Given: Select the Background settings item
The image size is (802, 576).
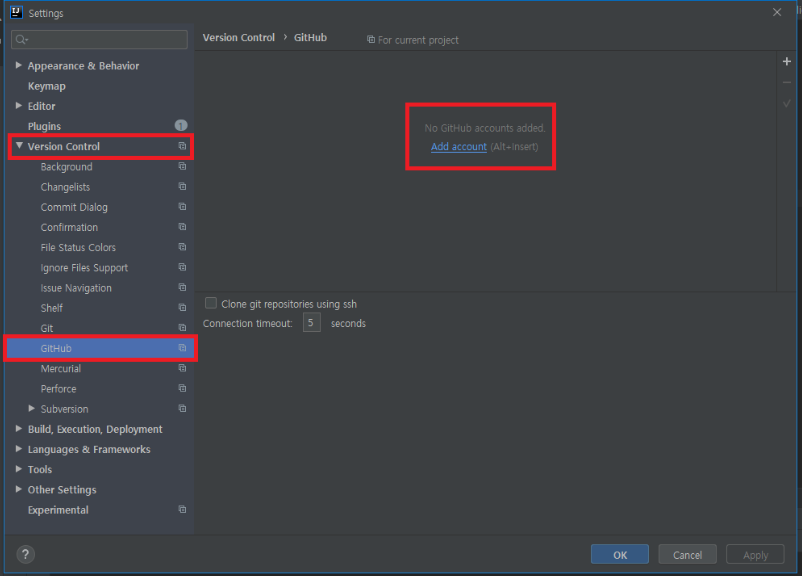Looking at the screenshot, I should click(x=66, y=167).
